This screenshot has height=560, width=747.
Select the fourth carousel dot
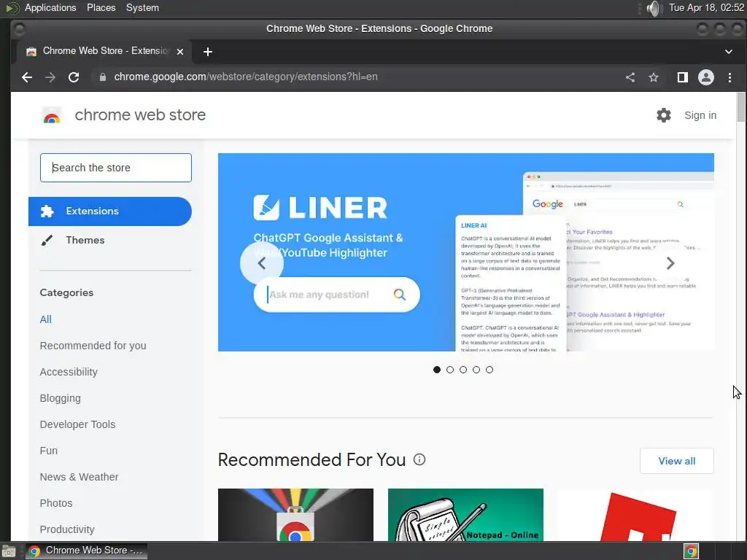476,370
